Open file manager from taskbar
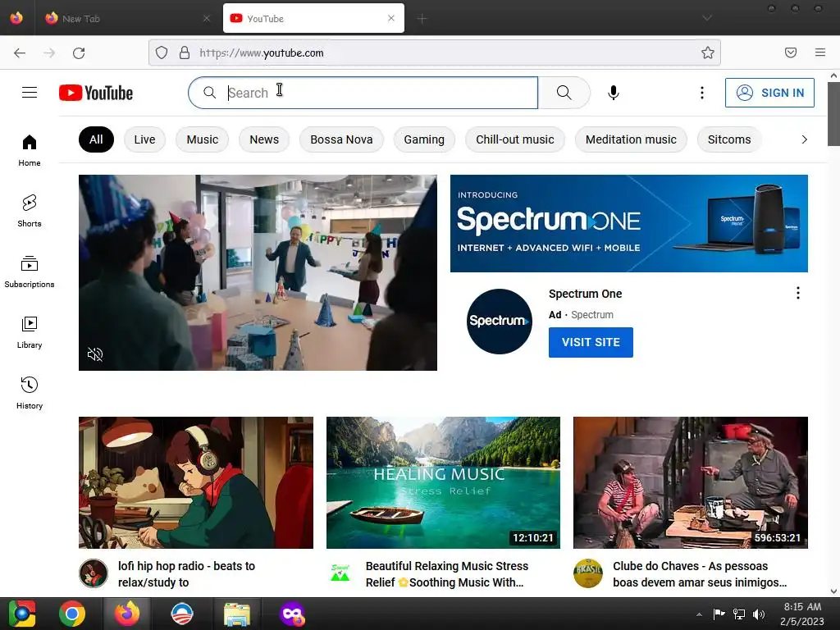Viewport: 840px width, 630px height. 237,614
